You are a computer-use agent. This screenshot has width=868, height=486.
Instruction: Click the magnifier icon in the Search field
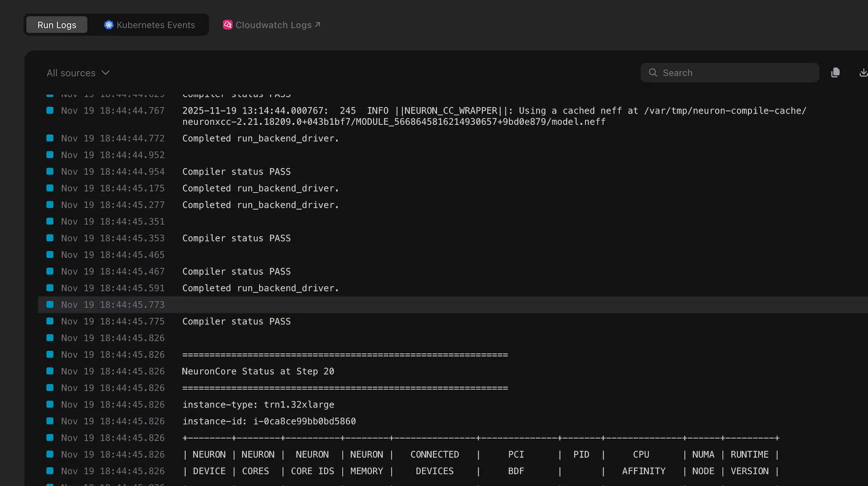[653, 73]
